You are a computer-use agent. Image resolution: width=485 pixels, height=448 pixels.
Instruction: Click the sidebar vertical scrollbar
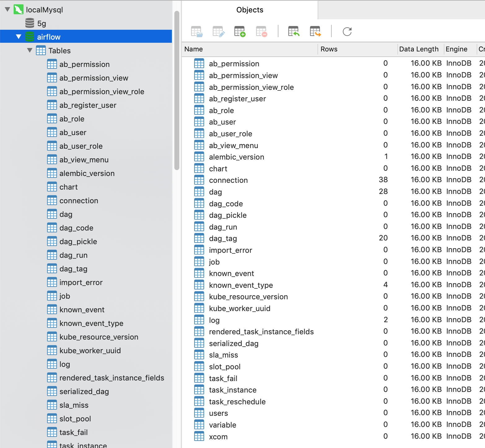[x=177, y=90]
